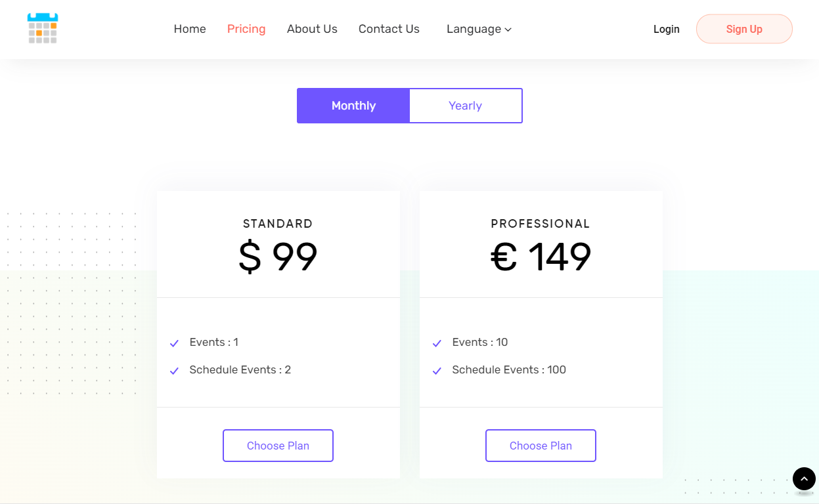Click checkmark beside "Schedule Events : 100"
This screenshot has width=819, height=504.
[437, 371]
